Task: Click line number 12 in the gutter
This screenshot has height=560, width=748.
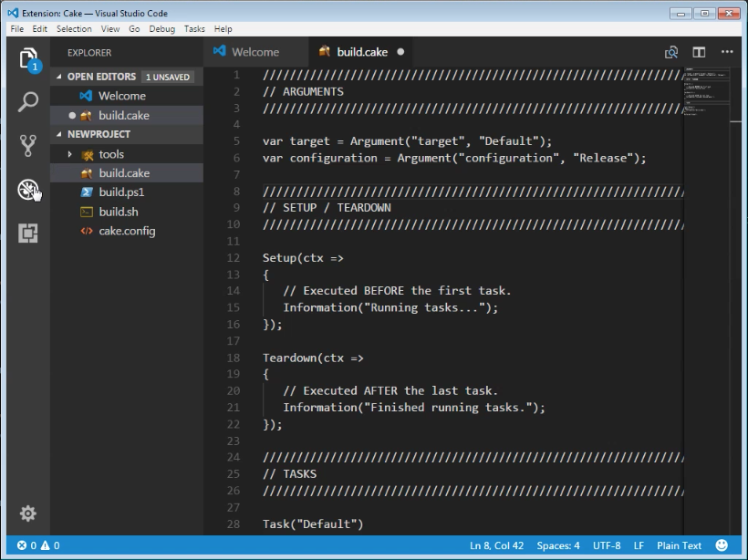Action: click(x=234, y=257)
